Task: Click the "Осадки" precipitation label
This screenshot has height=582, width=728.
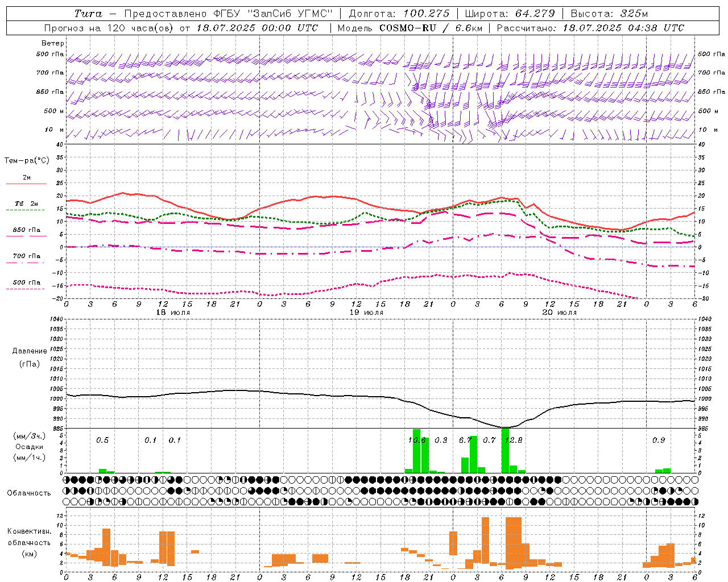Action: tap(30, 447)
